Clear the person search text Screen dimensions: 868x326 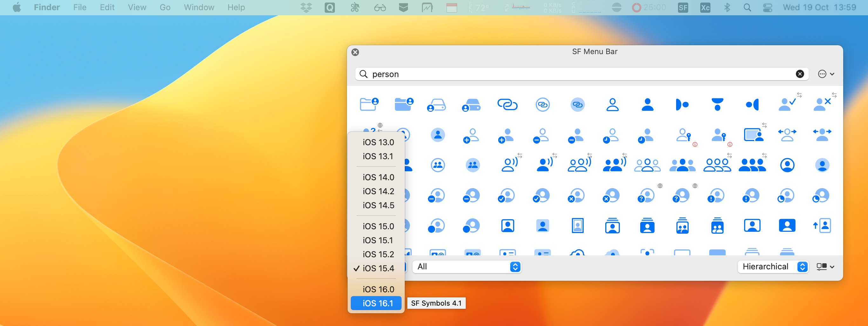(x=800, y=74)
